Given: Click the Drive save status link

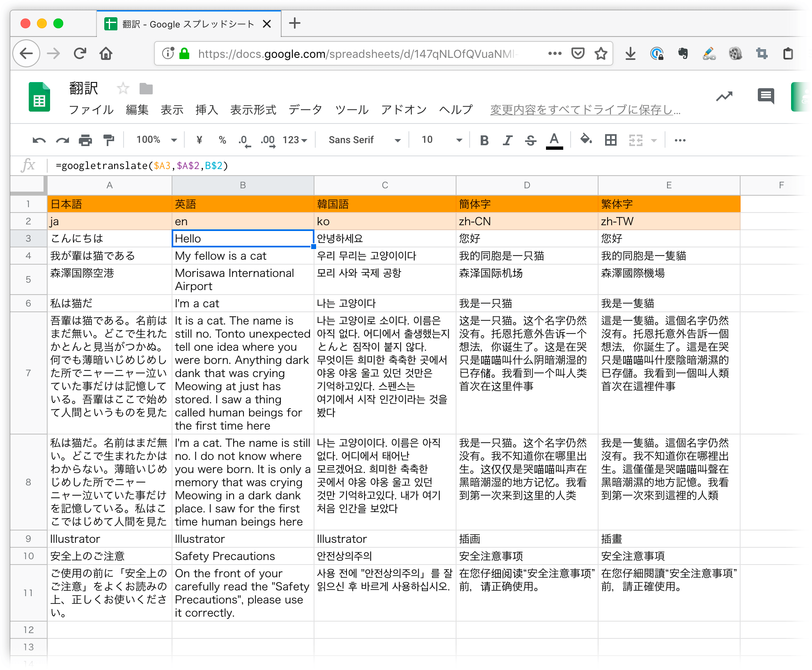Looking at the screenshot, I should (585, 110).
